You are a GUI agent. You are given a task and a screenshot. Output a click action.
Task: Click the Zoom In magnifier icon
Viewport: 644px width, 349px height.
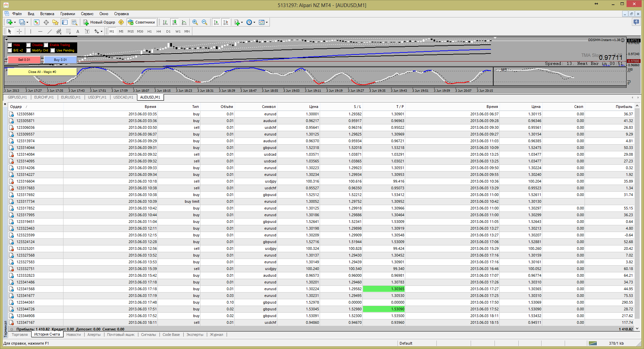(x=195, y=22)
